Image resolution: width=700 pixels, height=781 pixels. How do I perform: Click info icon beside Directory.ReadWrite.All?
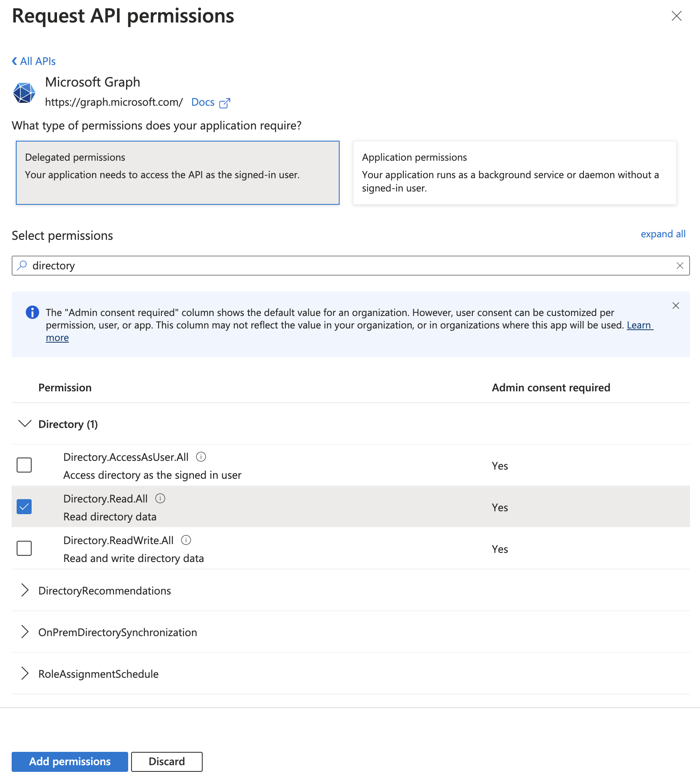pos(186,540)
